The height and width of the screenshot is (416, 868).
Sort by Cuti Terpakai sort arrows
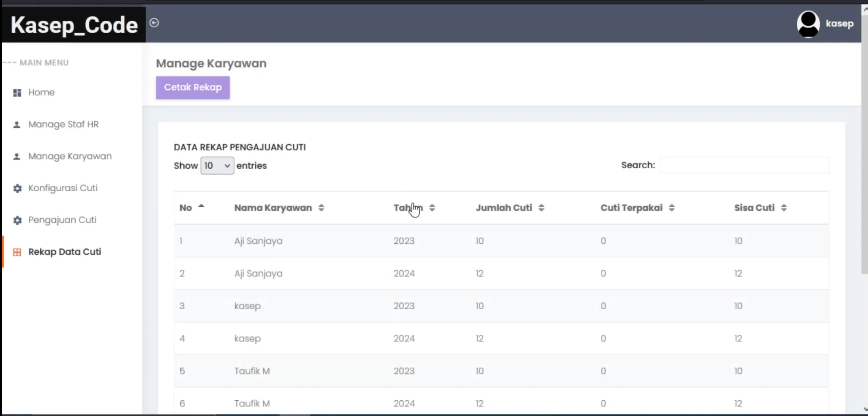click(x=672, y=208)
